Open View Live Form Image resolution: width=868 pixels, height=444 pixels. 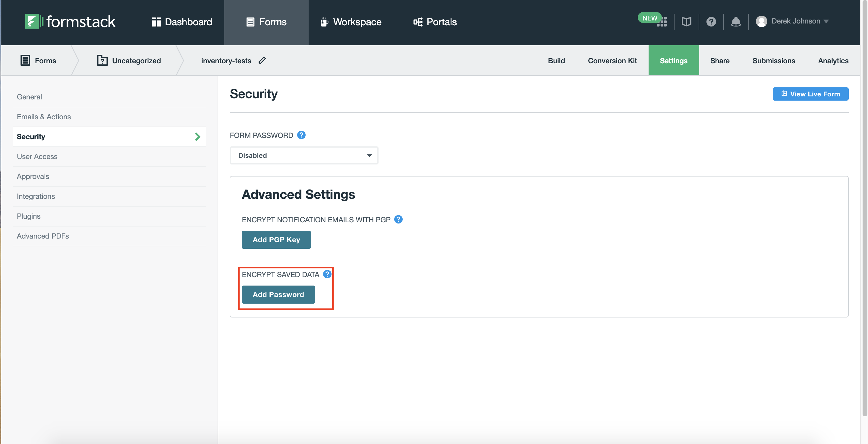810,94
